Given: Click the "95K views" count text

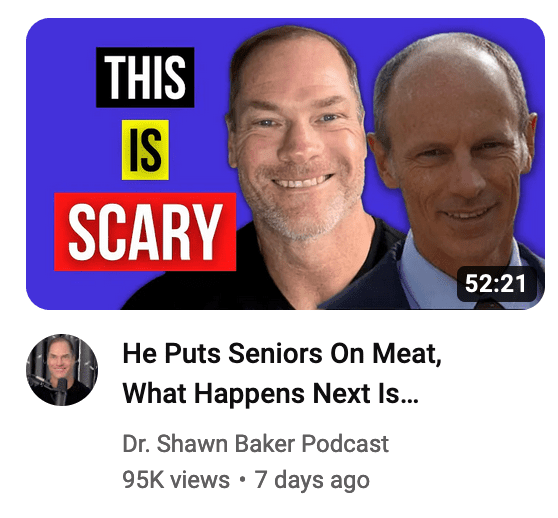Looking at the screenshot, I should 176,480.
